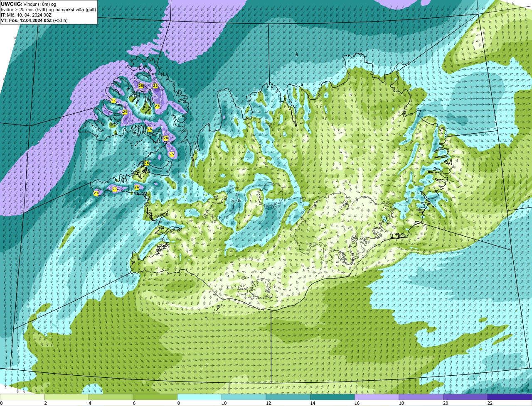Pick the 18–20 m/s medium purple swatch
532x406 pixels.
(421, 397)
